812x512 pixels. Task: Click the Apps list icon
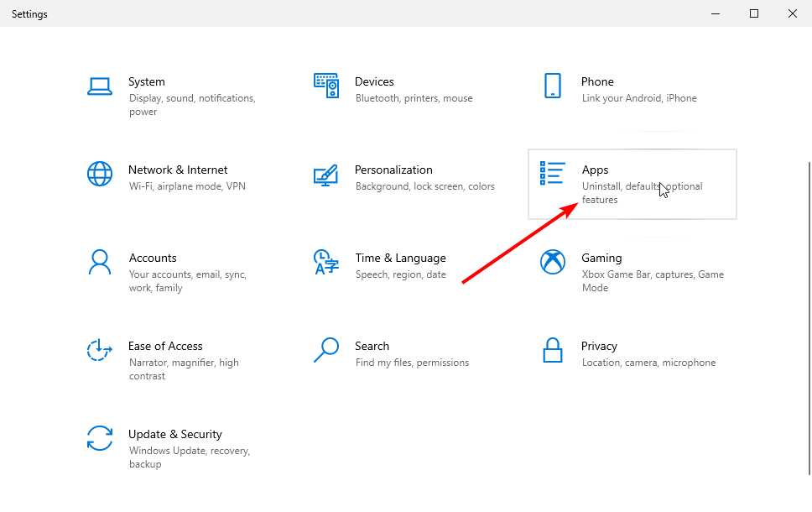(x=553, y=174)
